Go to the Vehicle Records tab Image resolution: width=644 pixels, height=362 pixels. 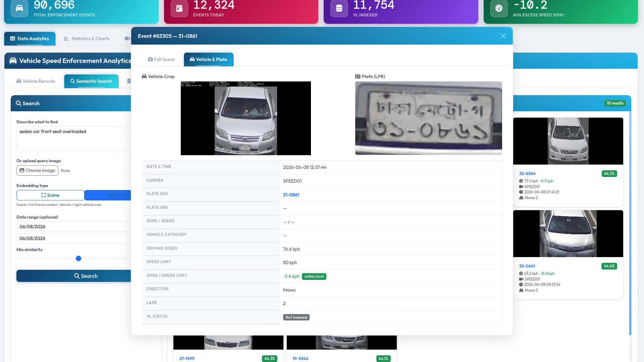tap(36, 81)
